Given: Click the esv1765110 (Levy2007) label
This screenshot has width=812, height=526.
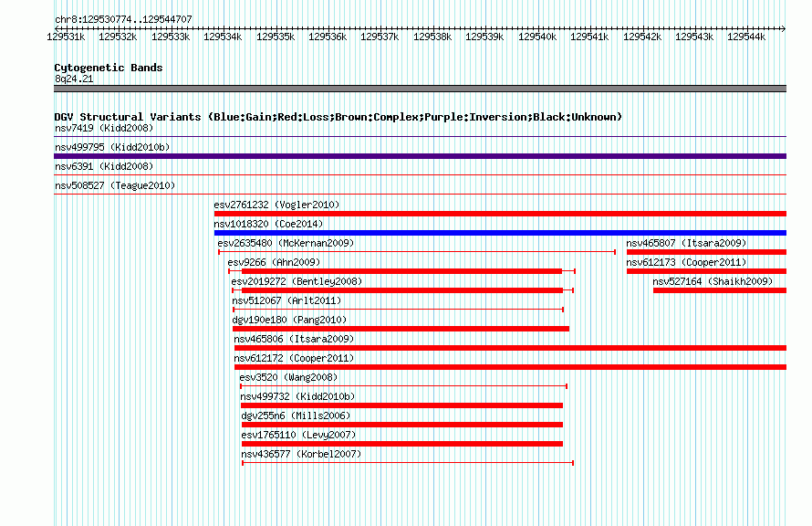Looking at the screenshot, I should coord(299,435).
